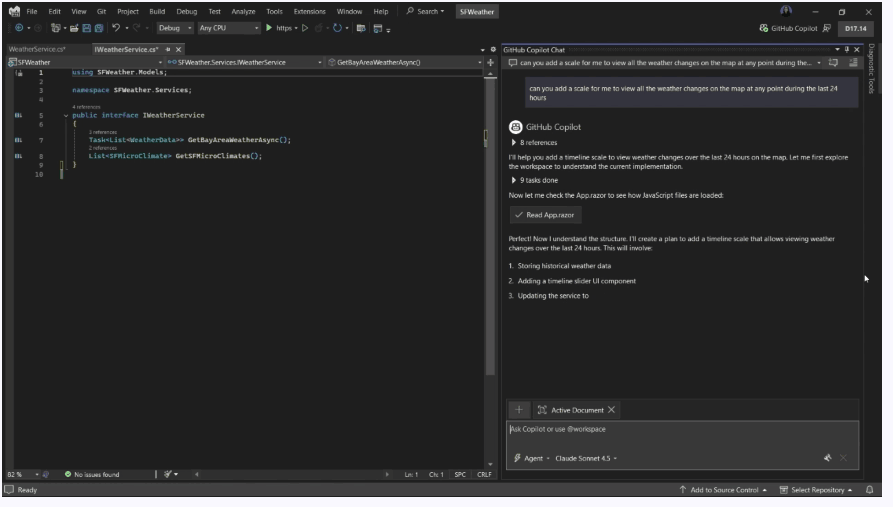The height and width of the screenshot is (507, 893).
Task: Click the GitHub Copilot status icon
Action: coord(764,28)
